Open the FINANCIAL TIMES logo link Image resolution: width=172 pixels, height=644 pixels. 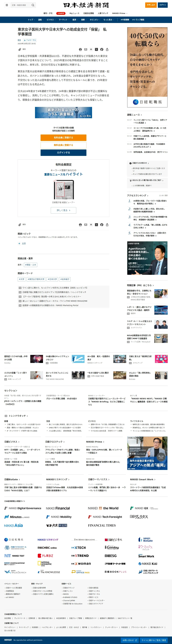click(x=102, y=526)
